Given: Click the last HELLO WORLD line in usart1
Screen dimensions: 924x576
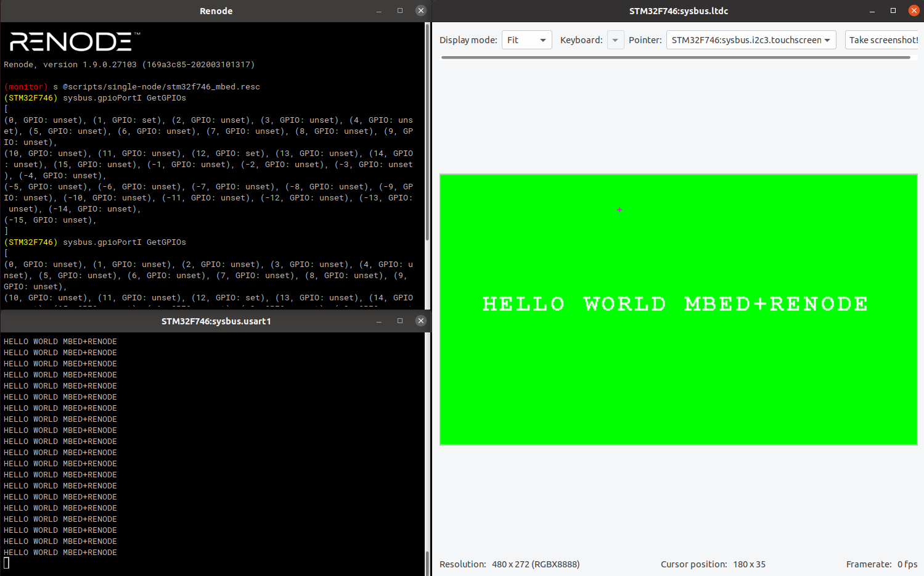Looking at the screenshot, I should point(60,553).
